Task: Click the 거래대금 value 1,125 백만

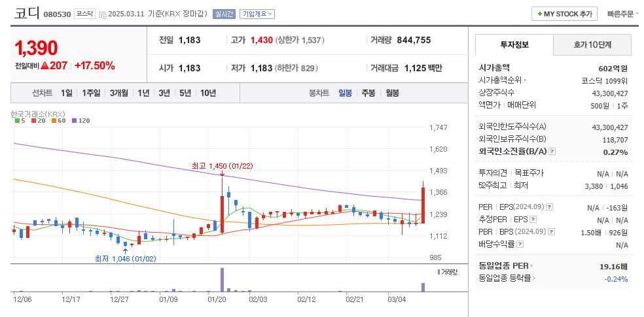Action: pyautogui.click(x=423, y=68)
